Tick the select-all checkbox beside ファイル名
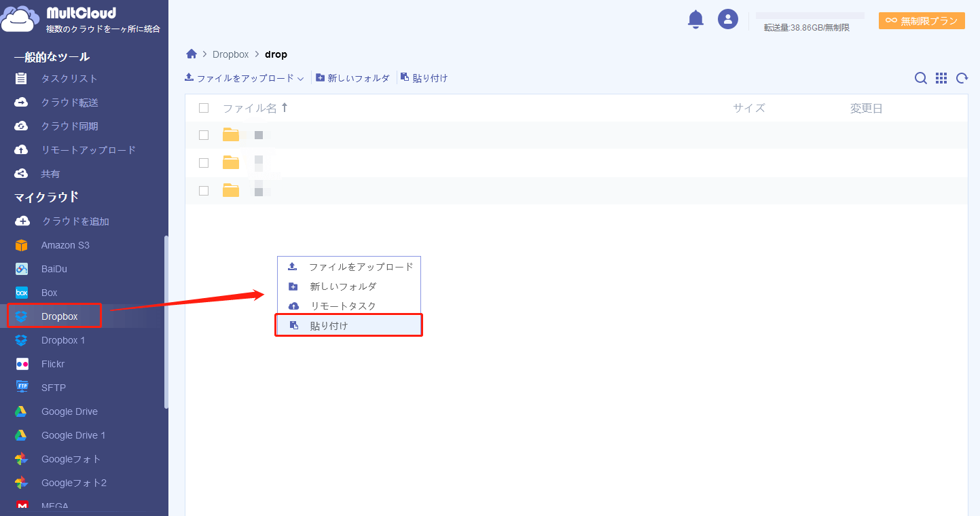Screen dimensions: 980x516 point(204,108)
